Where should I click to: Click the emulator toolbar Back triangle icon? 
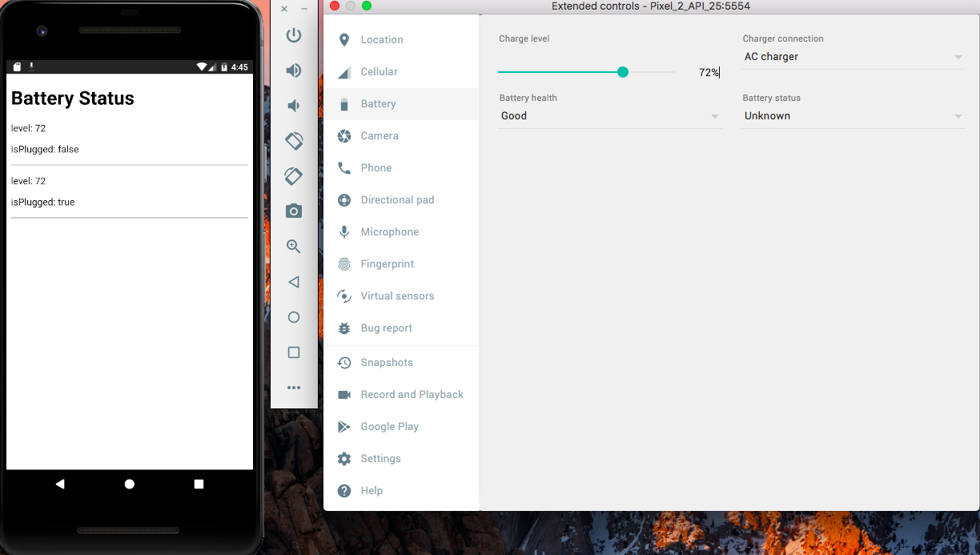click(294, 282)
